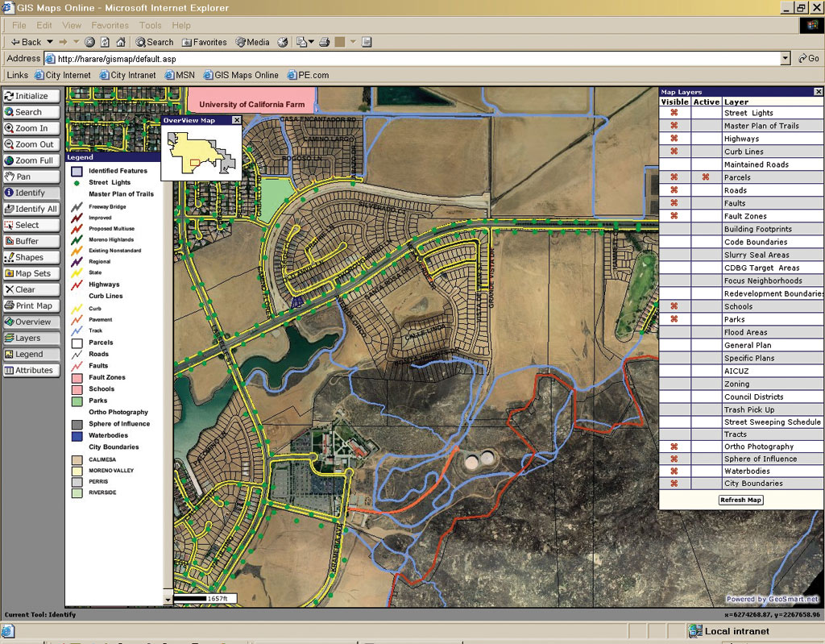The image size is (825, 644).
Task: Open City Internet links bar shortcut
Action: (x=63, y=75)
